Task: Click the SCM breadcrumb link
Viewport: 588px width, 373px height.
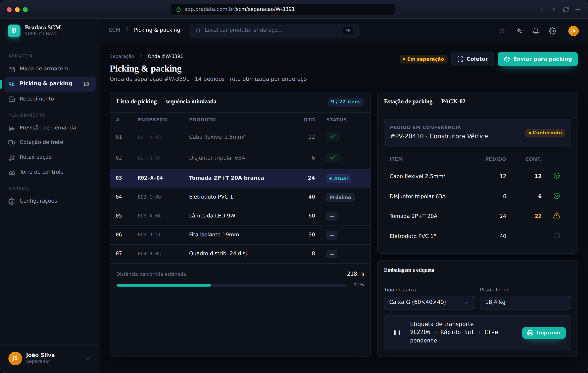Action: coord(114,30)
